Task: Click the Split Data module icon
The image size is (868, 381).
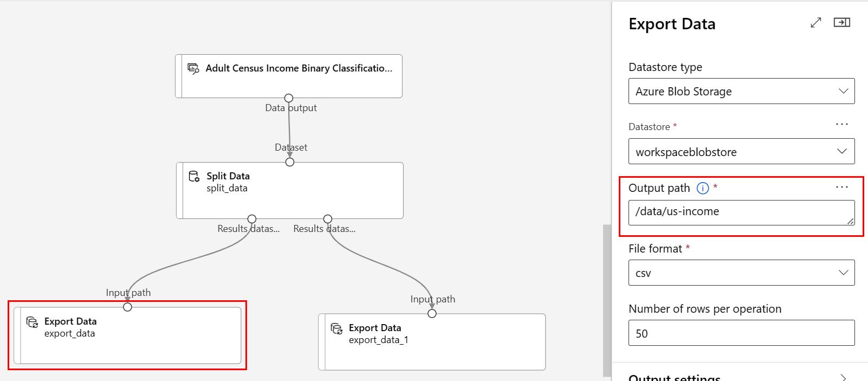Action: (194, 176)
